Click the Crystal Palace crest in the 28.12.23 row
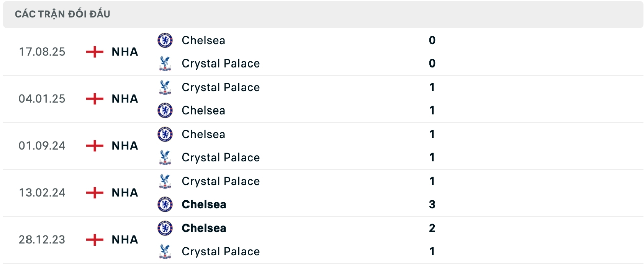Viewport: 644px width, 266px height. coord(164,251)
